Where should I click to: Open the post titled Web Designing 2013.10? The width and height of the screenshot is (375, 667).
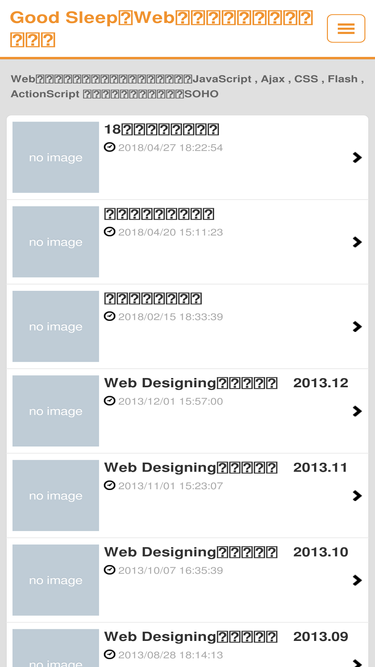(x=226, y=552)
